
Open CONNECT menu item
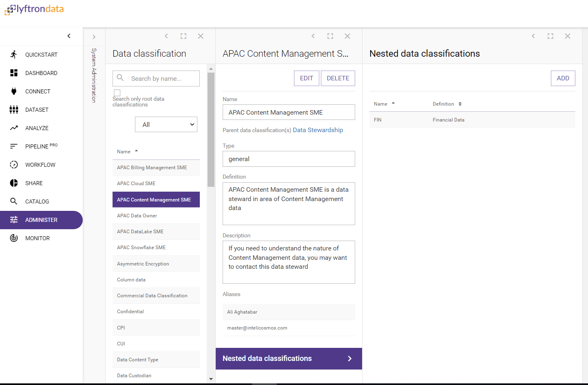(x=41, y=91)
